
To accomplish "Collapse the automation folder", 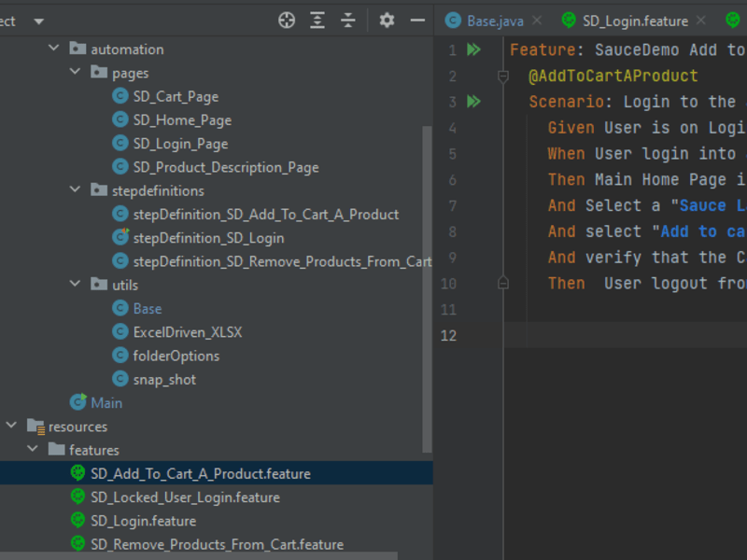I will (54, 49).
